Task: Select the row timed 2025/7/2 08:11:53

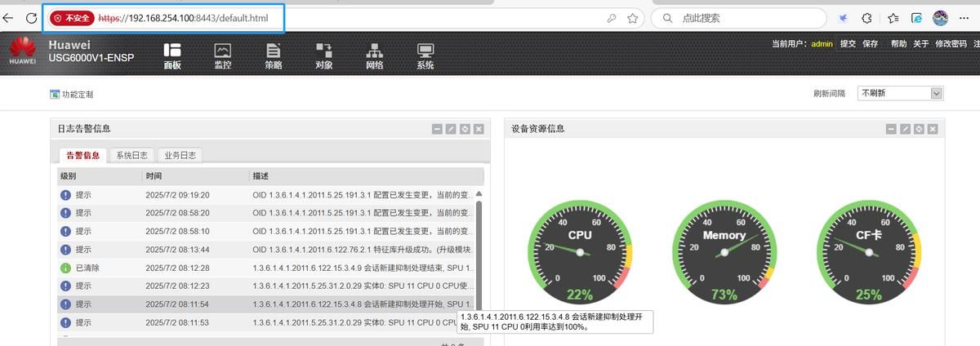Action: coord(266,322)
